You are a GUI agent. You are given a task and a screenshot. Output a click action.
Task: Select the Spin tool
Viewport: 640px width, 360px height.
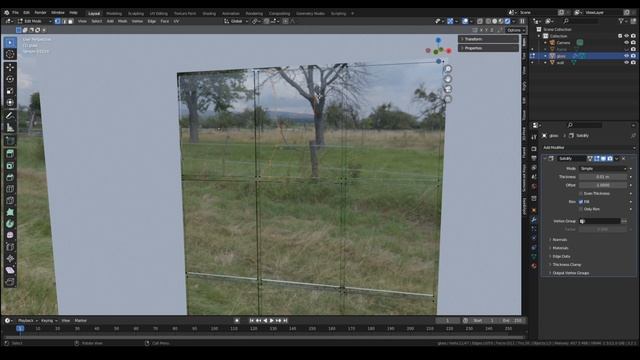(10, 224)
